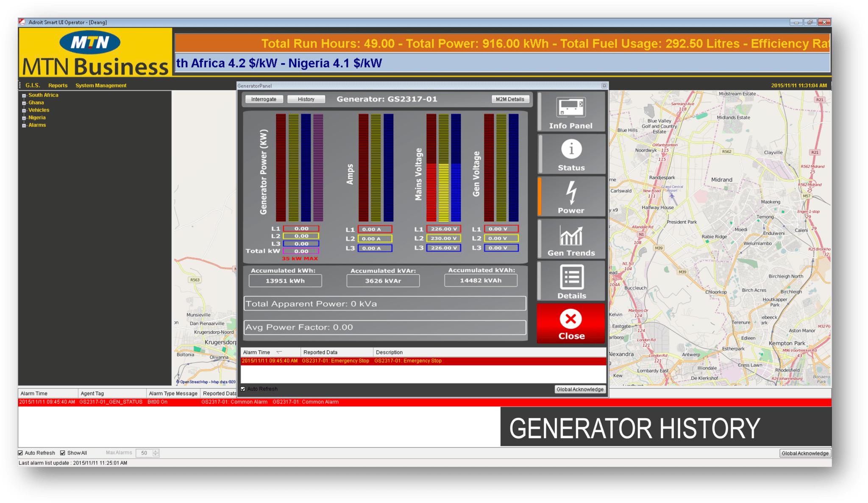Image resolution: width=868 pixels, height=503 pixels.
Task: Expand the Ghana tree node
Action: click(x=24, y=103)
